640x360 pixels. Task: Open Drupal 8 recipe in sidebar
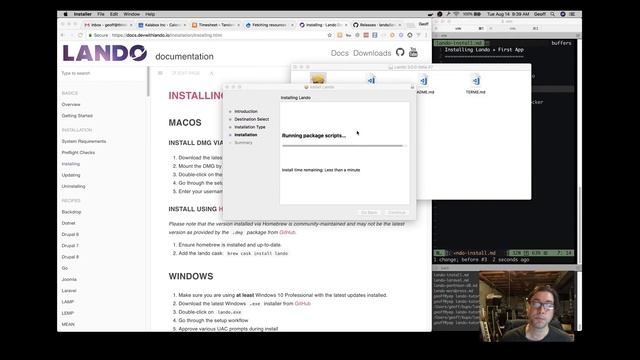coord(70,257)
